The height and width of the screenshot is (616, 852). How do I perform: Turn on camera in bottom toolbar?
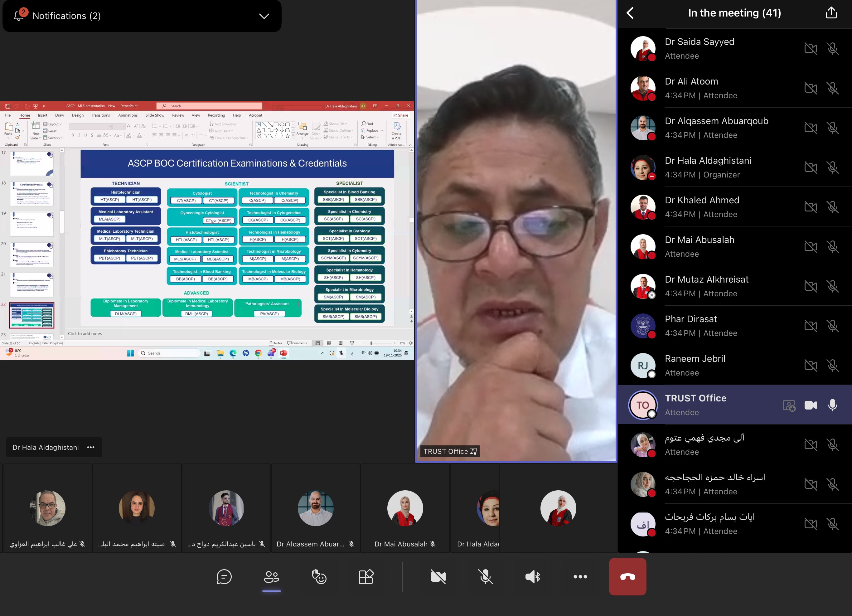[x=438, y=577]
